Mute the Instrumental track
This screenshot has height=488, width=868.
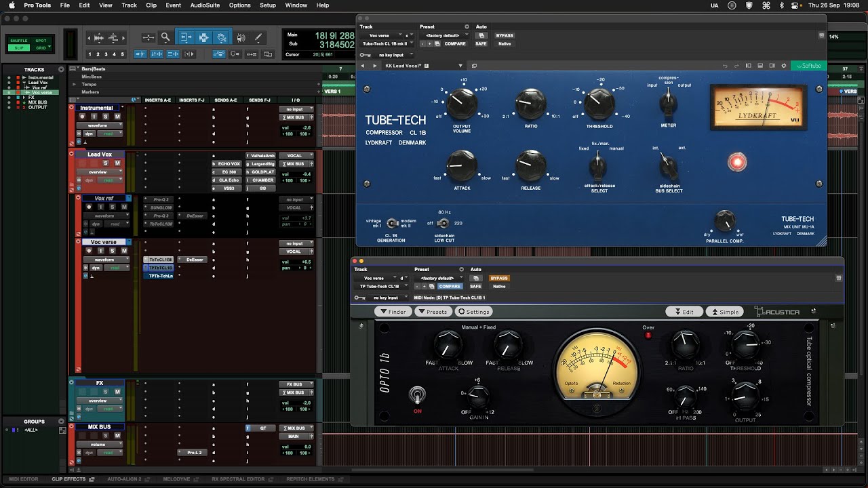coord(117,117)
